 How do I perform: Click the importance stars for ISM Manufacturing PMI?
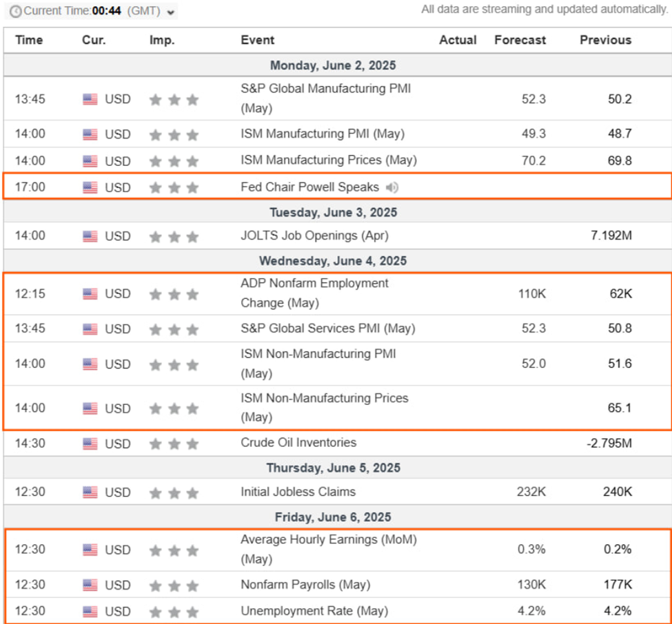(174, 135)
